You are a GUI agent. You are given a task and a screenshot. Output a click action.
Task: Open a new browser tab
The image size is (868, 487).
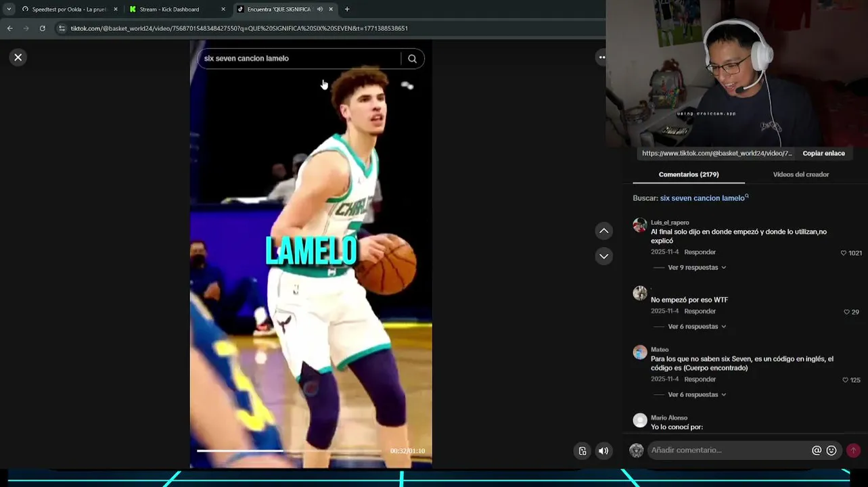click(x=347, y=9)
